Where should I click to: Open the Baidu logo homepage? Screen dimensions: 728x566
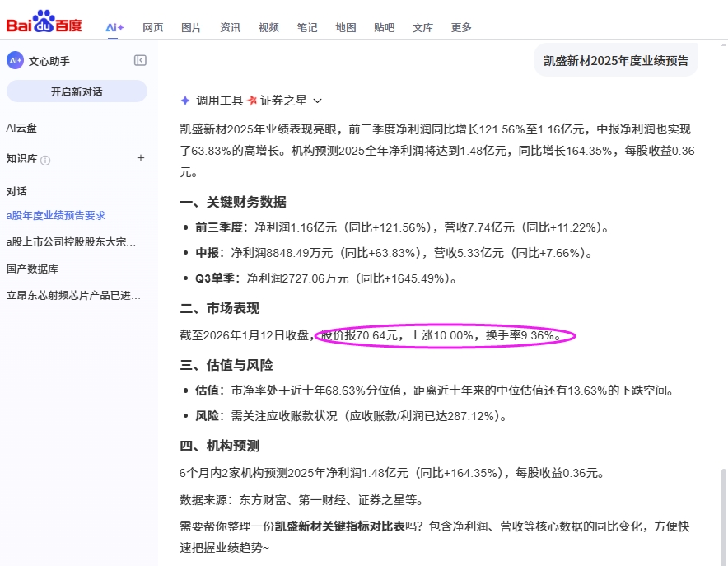click(x=44, y=21)
